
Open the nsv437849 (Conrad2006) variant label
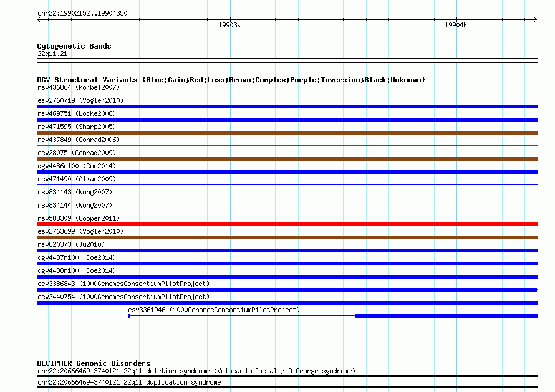(79, 140)
